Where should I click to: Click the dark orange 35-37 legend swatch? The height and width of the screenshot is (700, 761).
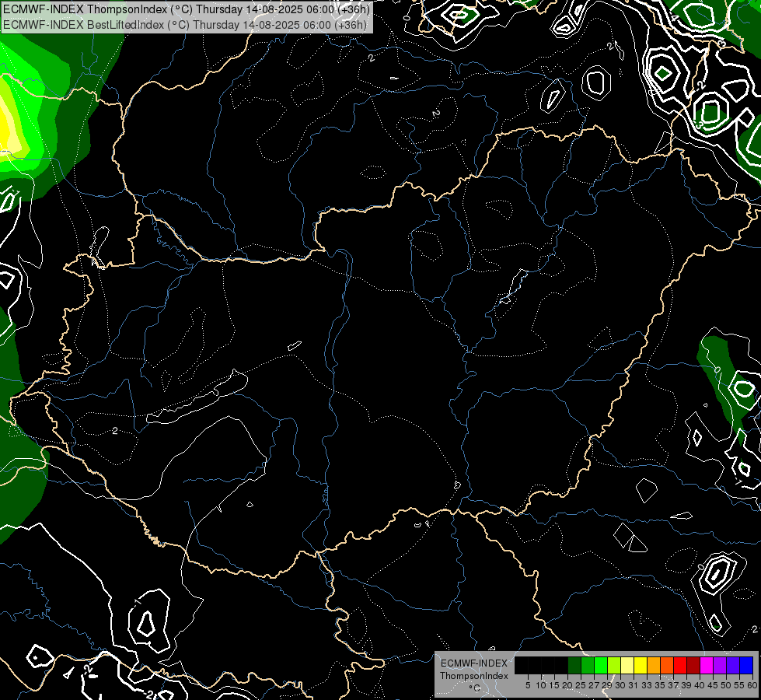(x=667, y=665)
